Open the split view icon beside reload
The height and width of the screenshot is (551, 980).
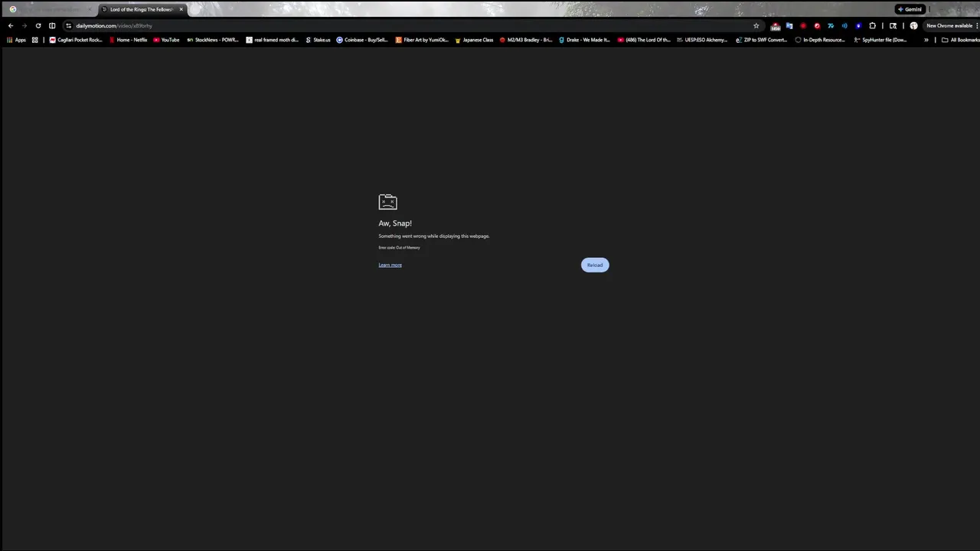tap(52, 25)
